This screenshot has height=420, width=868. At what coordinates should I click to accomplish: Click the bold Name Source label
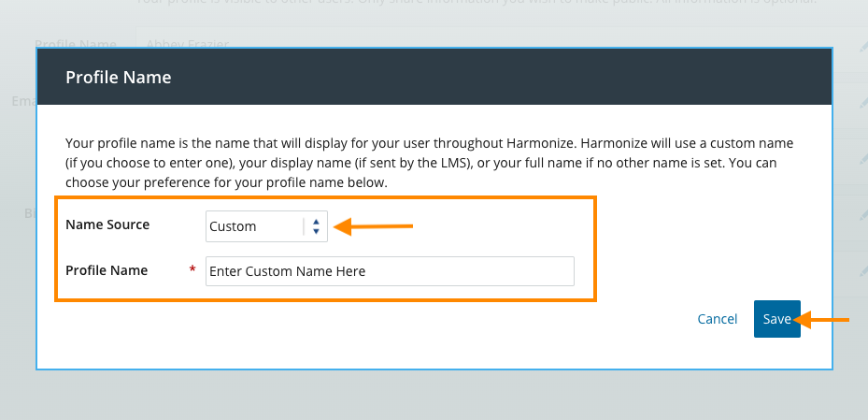click(107, 224)
